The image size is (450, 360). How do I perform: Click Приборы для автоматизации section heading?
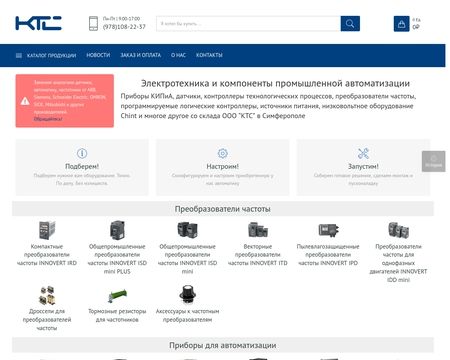tap(223, 345)
